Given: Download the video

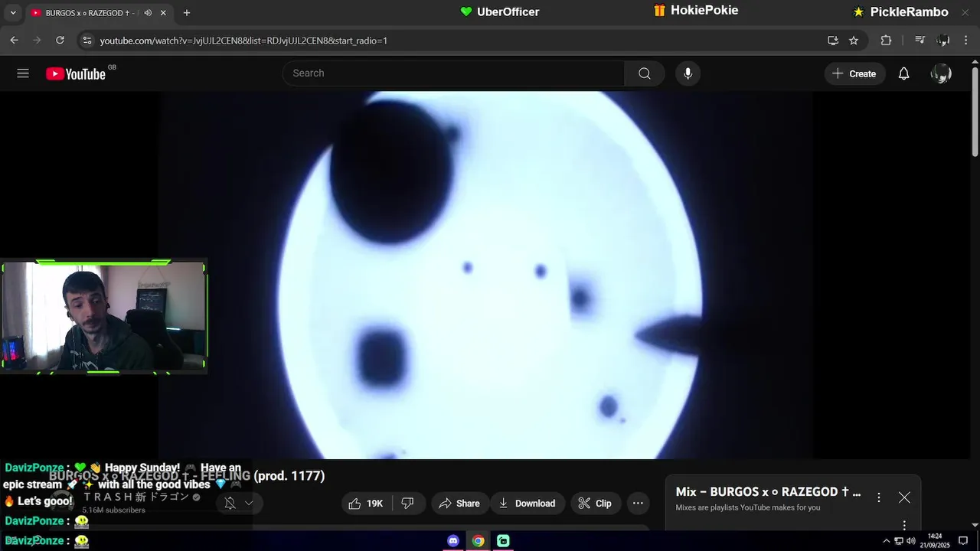Looking at the screenshot, I should click(527, 503).
